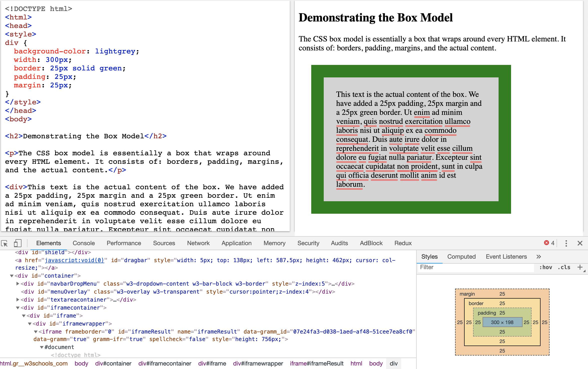Show more Styles pane tabs chevron
The image size is (588, 369).
click(x=539, y=257)
